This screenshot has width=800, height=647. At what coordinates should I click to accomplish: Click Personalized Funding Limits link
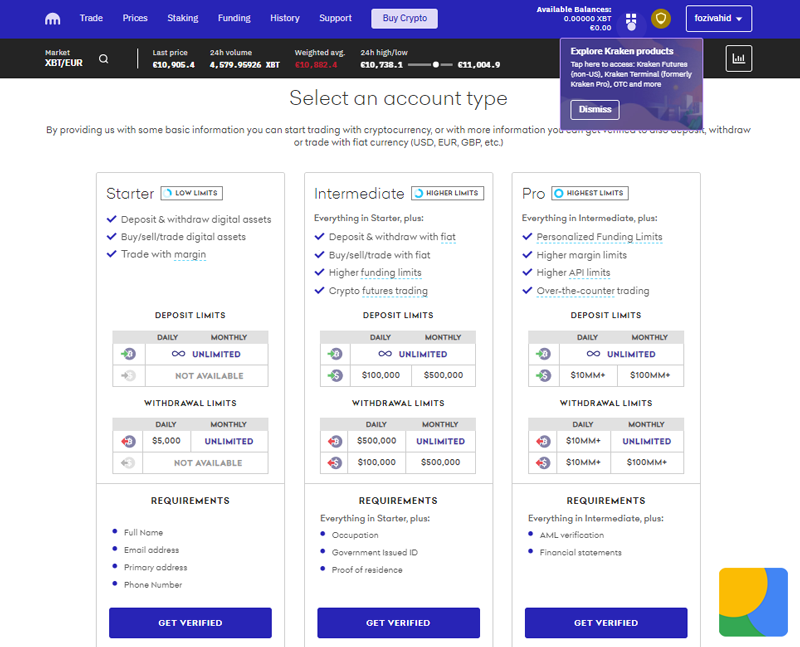[x=599, y=237]
